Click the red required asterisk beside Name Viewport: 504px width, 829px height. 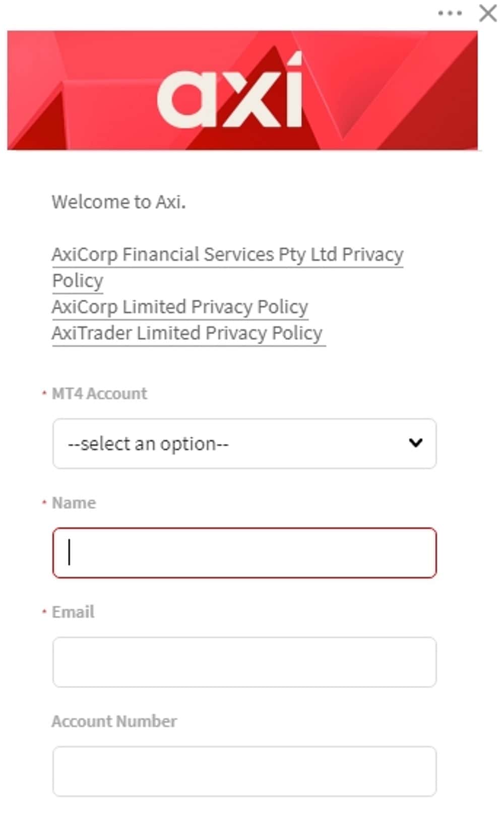[x=44, y=502]
